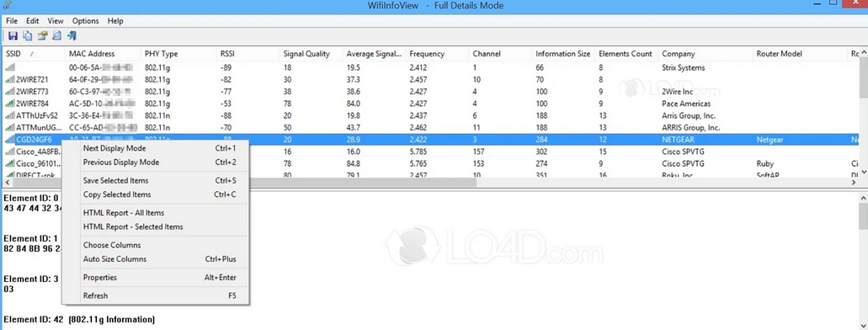The width and height of the screenshot is (868, 330).
Task: Click the signal icon beside 2WIRE773
Action: [x=10, y=92]
